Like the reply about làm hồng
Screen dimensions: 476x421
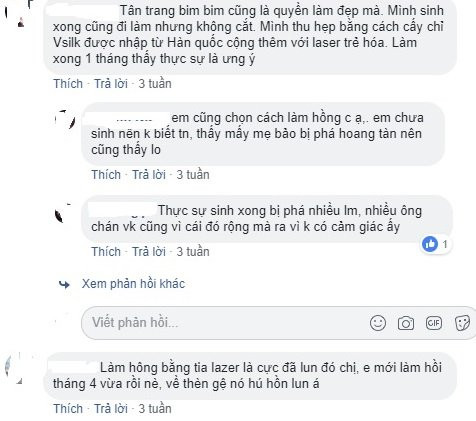coord(106,174)
